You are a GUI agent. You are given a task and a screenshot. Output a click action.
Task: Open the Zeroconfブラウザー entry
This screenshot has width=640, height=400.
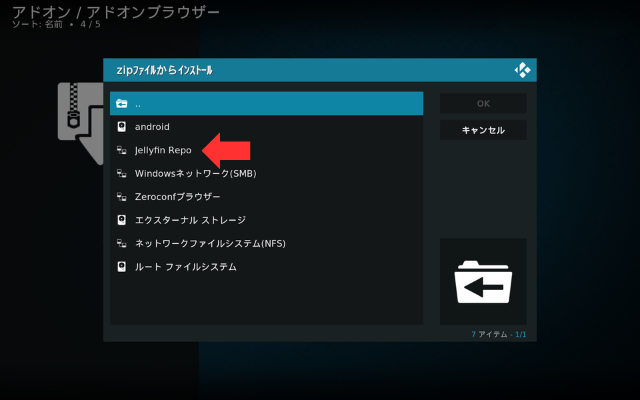(x=177, y=197)
